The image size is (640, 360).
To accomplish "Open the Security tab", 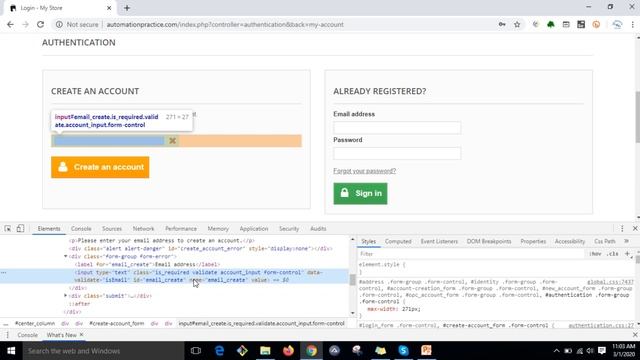I will click(x=289, y=229).
